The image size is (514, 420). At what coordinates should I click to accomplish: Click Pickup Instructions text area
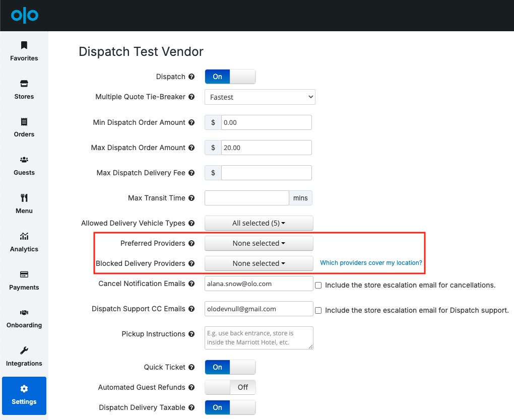[259, 338]
